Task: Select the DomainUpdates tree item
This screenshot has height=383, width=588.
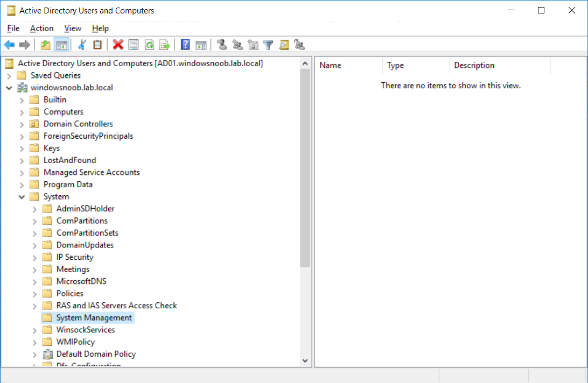Action: click(x=85, y=245)
